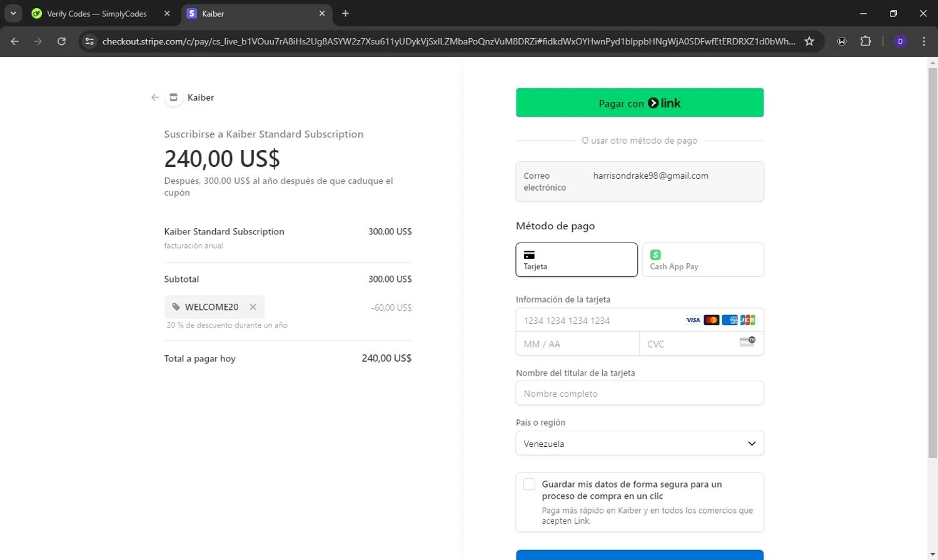Select the Tarjeta payment method
This screenshot has width=938, height=560.
[577, 259]
